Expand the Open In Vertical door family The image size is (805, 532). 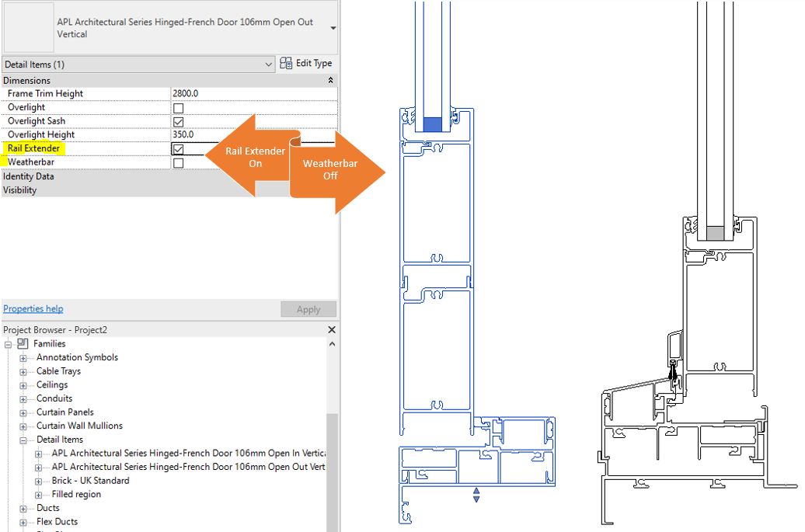(39, 454)
